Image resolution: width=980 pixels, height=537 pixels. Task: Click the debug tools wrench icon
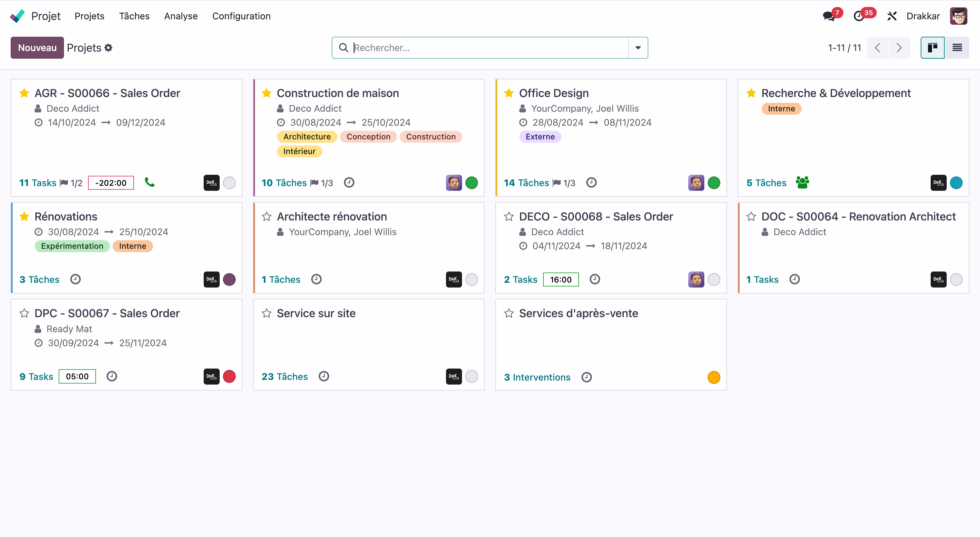click(892, 16)
